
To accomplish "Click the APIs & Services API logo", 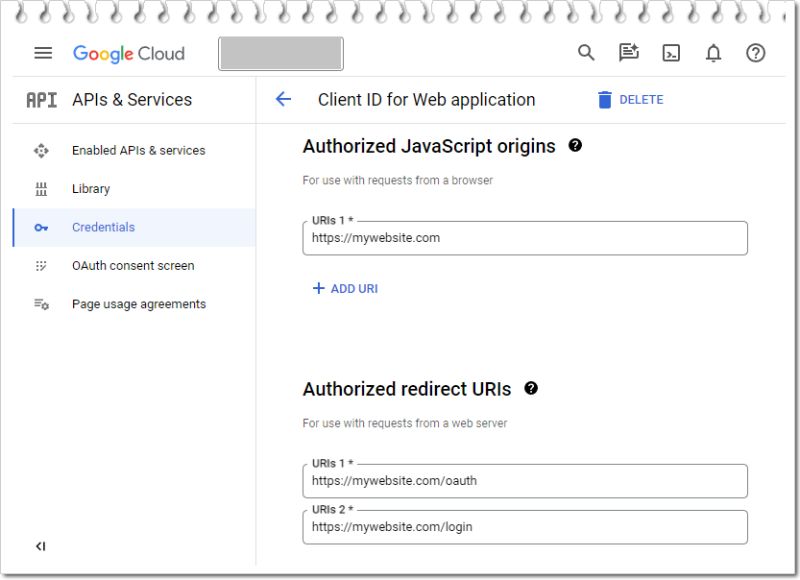I will 39,99.
